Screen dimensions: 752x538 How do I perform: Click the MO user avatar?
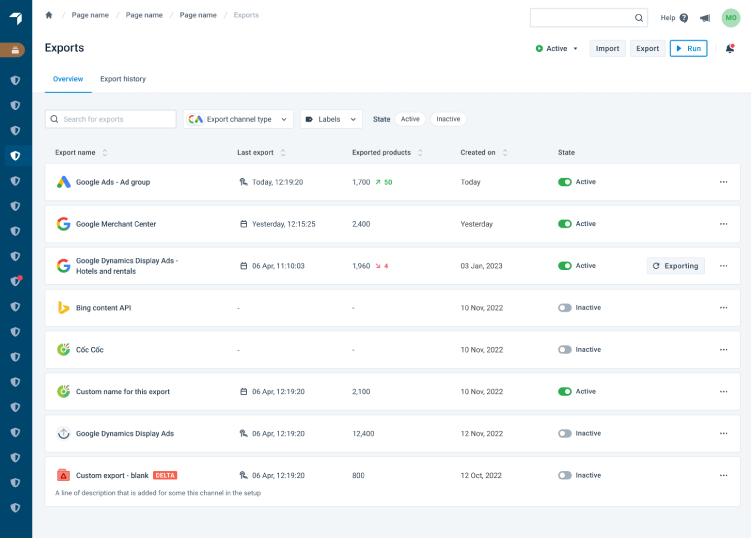point(730,18)
